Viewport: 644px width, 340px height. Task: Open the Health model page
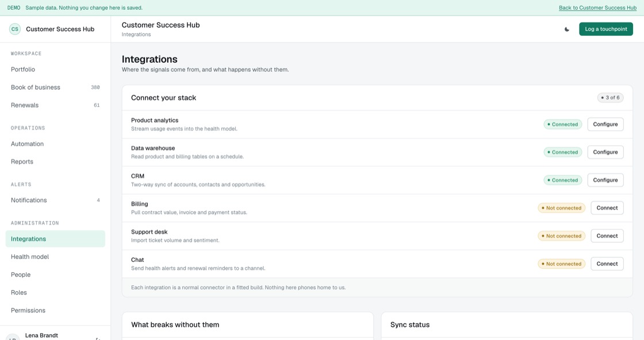tap(55, 257)
